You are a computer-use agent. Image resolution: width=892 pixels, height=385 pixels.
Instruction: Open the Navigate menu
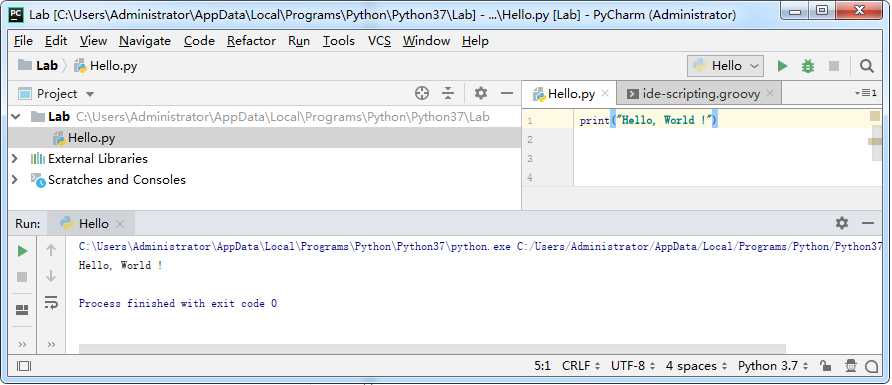(145, 41)
